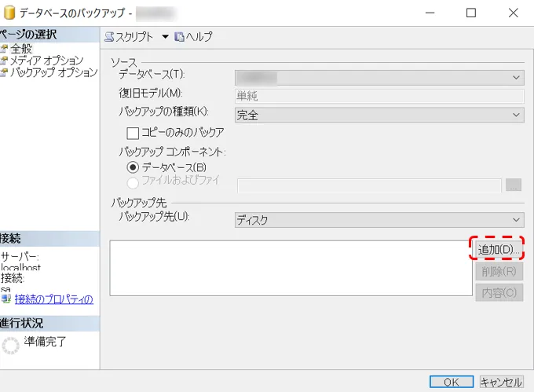This screenshot has width=534, height=392.
Task: Click the database cylinder icon in title bar
Action: [x=10, y=13]
